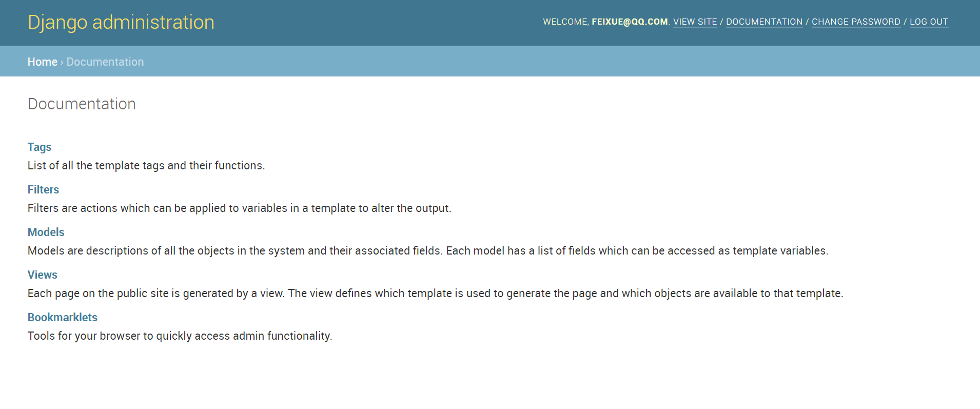Open the View Site link
This screenshot has height=409, width=980.
click(x=695, y=22)
